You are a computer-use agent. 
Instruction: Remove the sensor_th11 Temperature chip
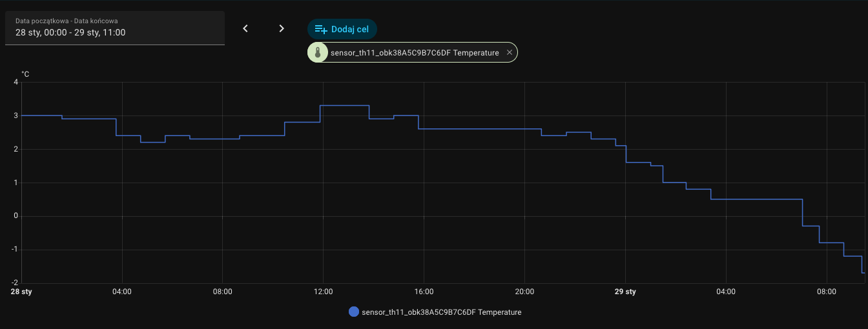pos(510,53)
